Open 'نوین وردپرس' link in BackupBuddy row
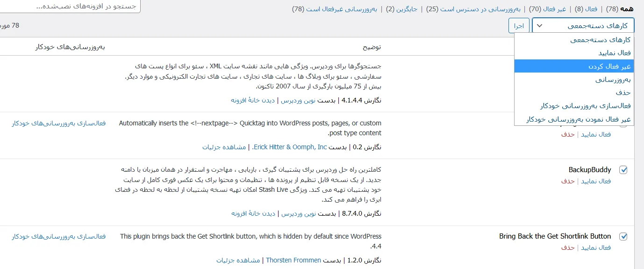The width and height of the screenshot is (644, 269). click(300, 213)
